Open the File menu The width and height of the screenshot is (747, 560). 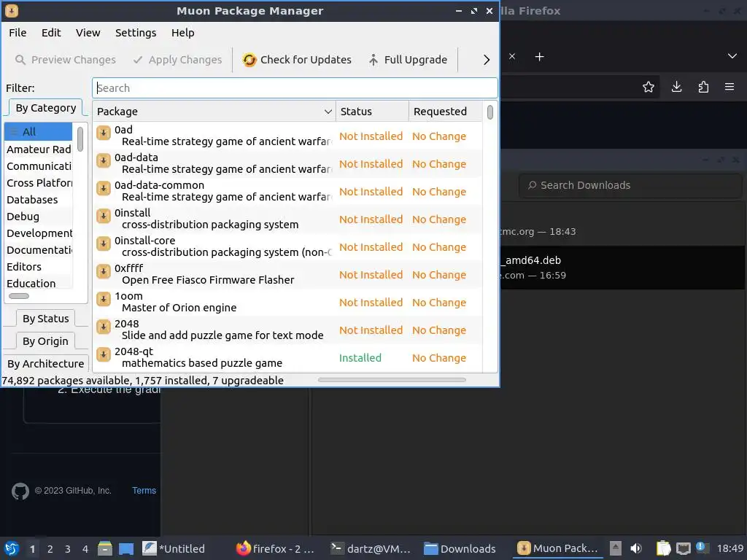click(x=18, y=33)
